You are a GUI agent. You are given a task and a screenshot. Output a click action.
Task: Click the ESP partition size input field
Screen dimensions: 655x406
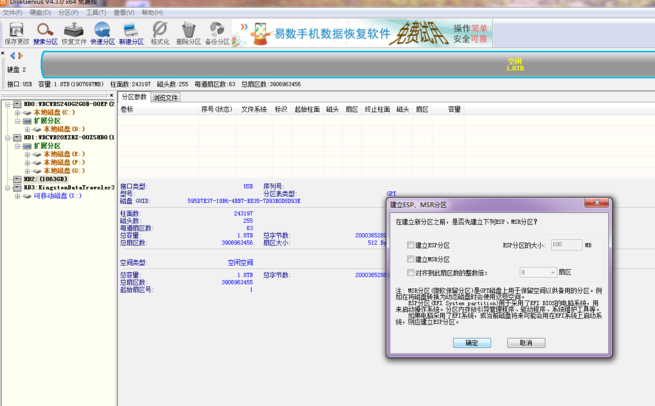(565, 245)
